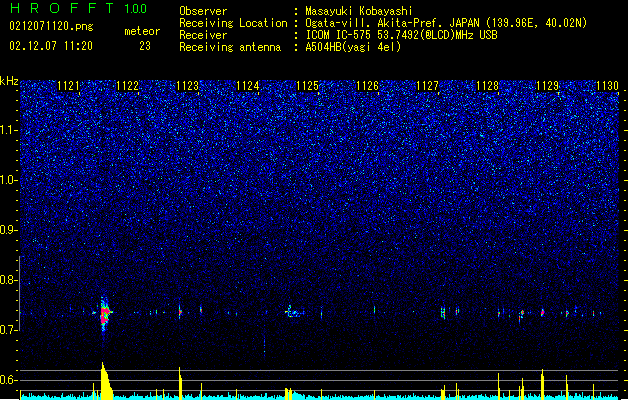The height and width of the screenshot is (400, 629).
Task: Click the 1124 time axis label
Action: pos(248,86)
